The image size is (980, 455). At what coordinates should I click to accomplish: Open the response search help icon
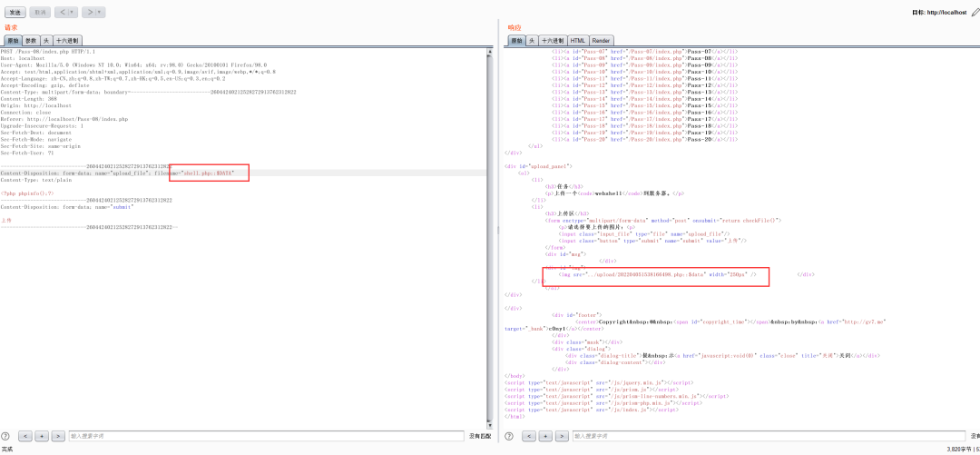[510, 437]
